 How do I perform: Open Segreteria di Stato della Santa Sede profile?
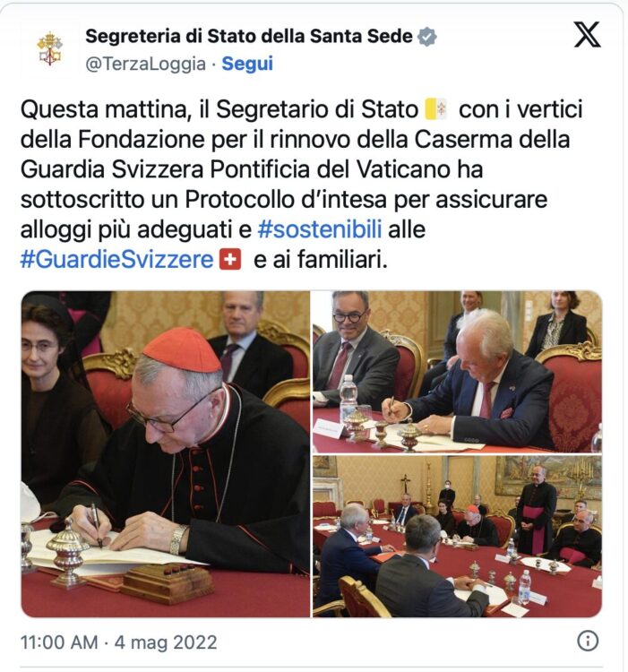248,37
